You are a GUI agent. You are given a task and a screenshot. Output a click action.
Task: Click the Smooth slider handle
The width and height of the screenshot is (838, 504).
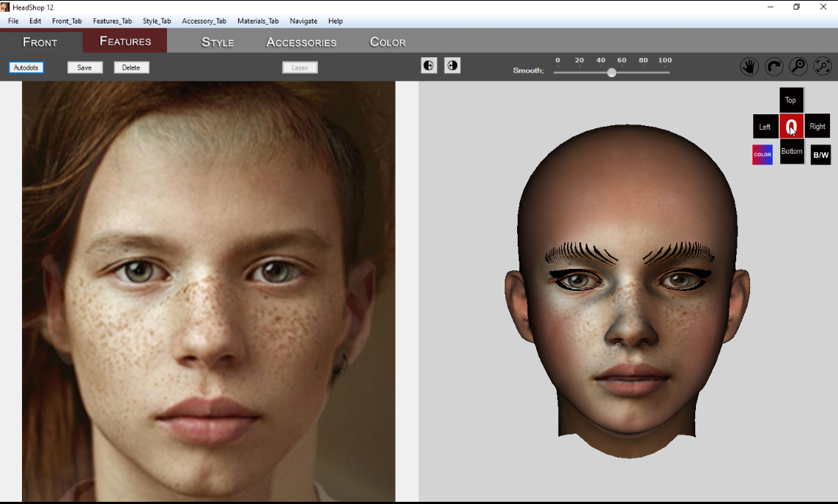coord(612,72)
